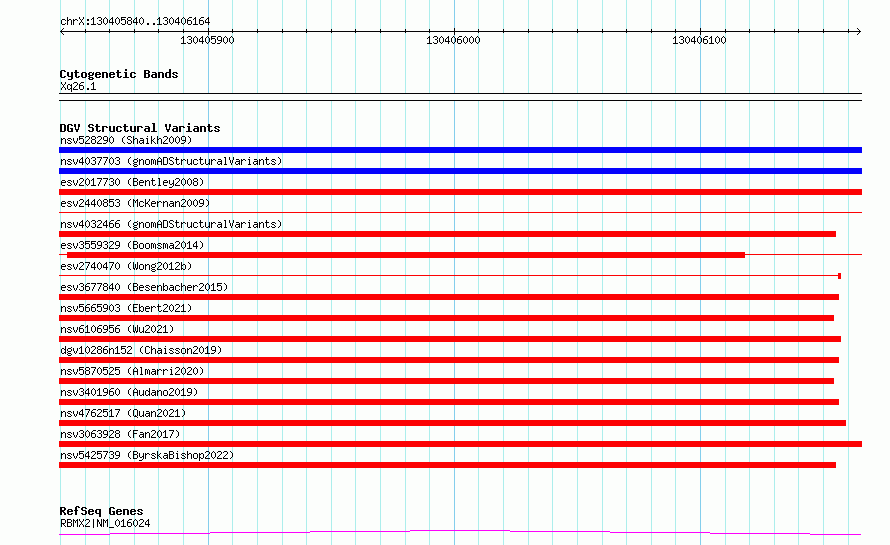The image size is (890, 545).
Task: Click the red bar under nsv6106956
Action: [450, 339]
